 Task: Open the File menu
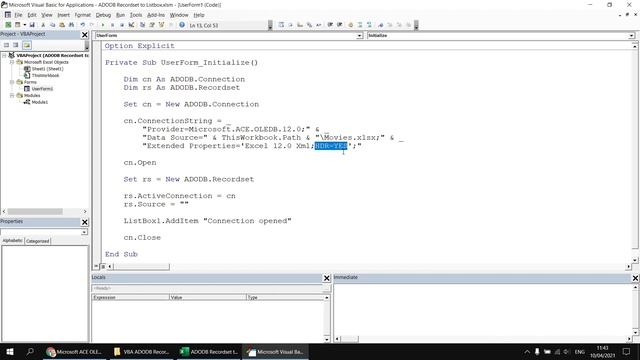18,15
